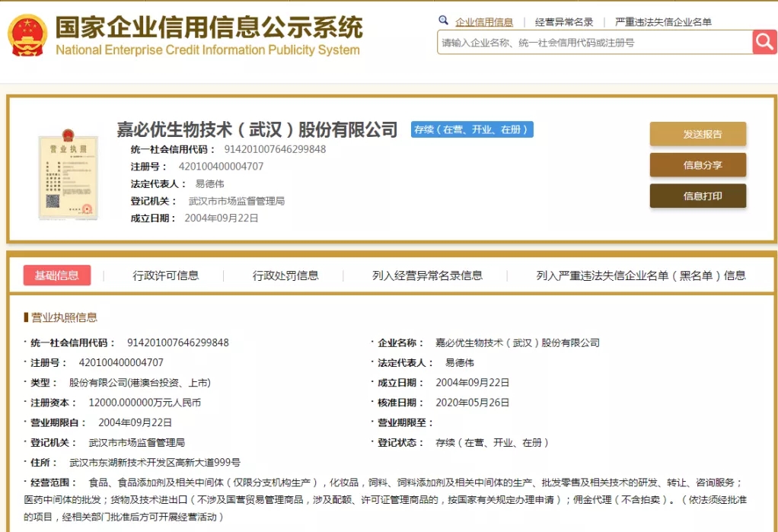Screen dimensions: 778x532
Task: Click the national emblem logo
Action: tap(27, 35)
